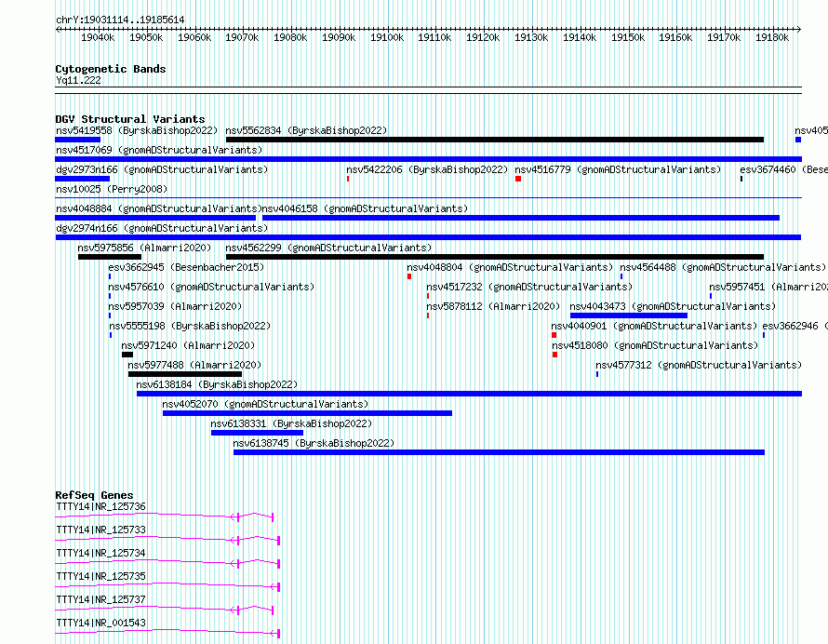Click esv3662945 (Besenbacher2015) label
Image resolution: width=828 pixels, height=644 pixels.
coord(186,267)
